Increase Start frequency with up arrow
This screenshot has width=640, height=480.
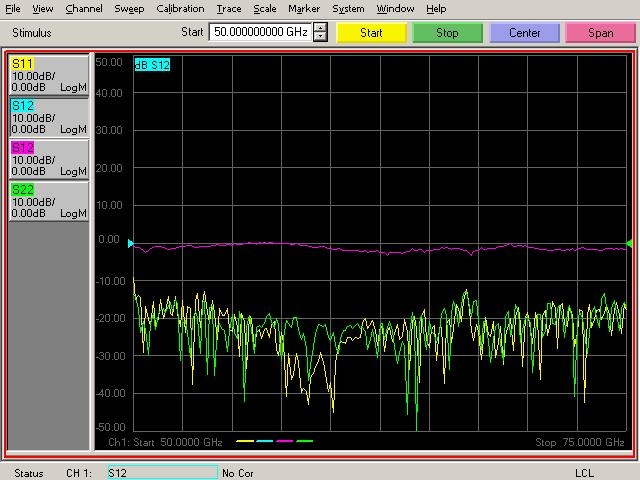320,28
